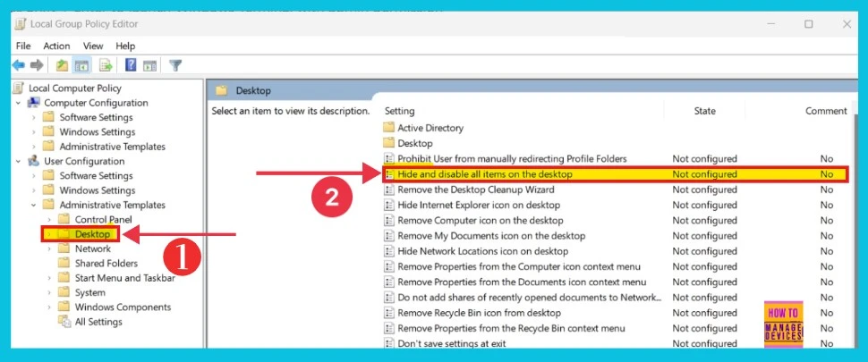The width and height of the screenshot is (868, 362).
Task: Collapse the User Configuration node
Action: click(19, 162)
